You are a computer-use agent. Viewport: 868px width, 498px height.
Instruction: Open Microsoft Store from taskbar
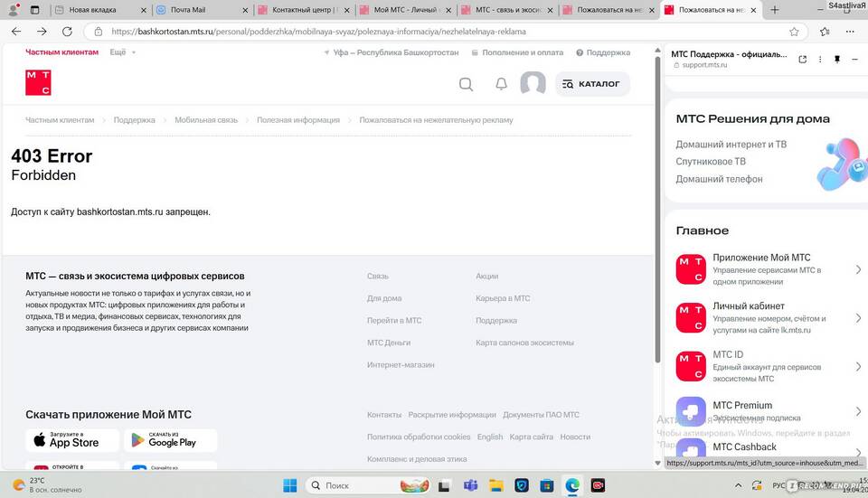coord(547,485)
